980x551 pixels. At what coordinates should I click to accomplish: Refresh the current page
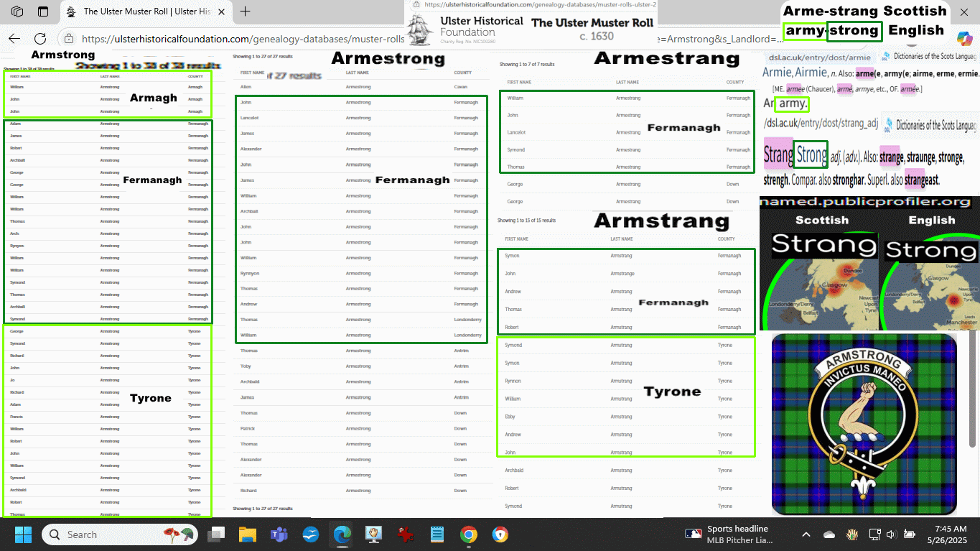40,39
